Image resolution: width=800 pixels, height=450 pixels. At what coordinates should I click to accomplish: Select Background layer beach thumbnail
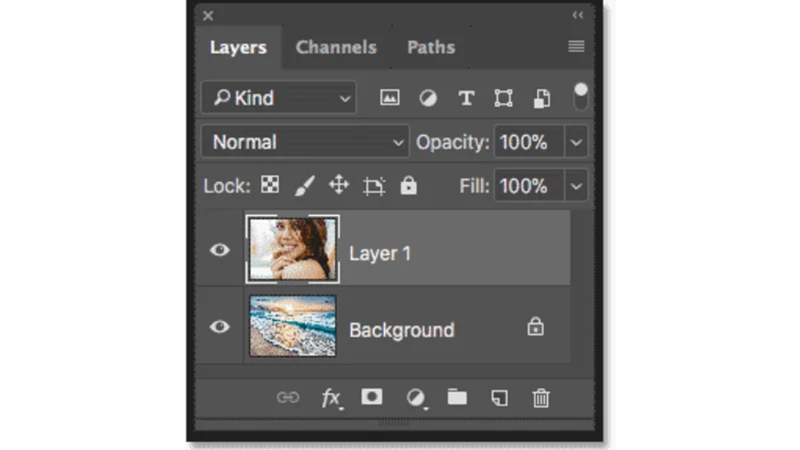(x=292, y=326)
